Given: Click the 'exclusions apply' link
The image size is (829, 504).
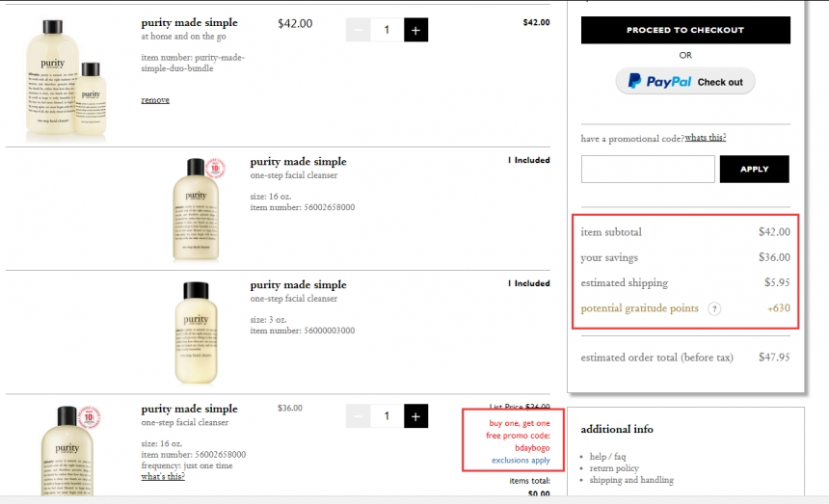Looking at the screenshot, I should (521, 461).
